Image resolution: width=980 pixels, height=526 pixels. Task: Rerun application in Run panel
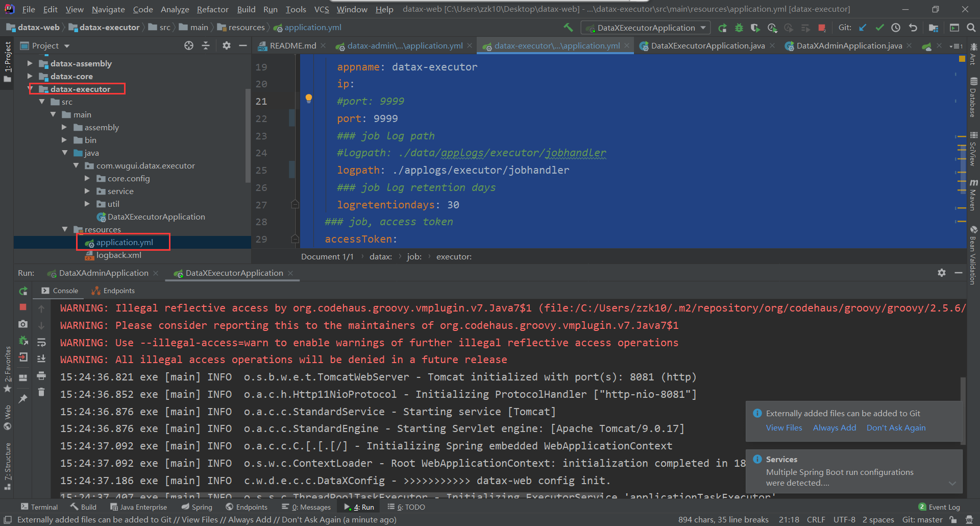23,291
